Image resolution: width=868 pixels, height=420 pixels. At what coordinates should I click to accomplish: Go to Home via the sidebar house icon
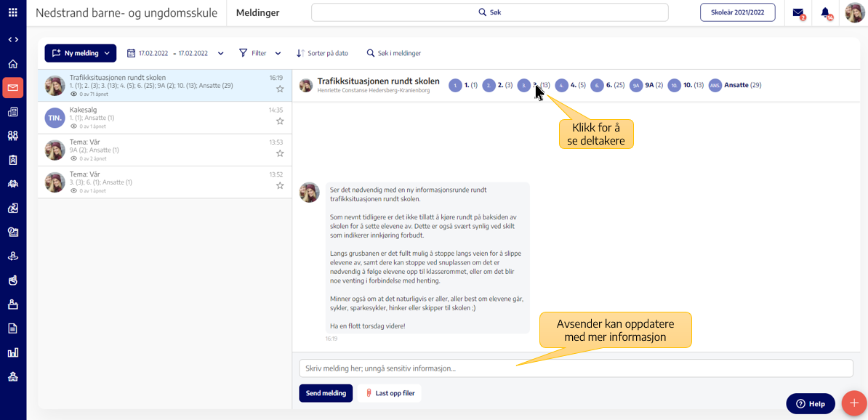coord(13,64)
